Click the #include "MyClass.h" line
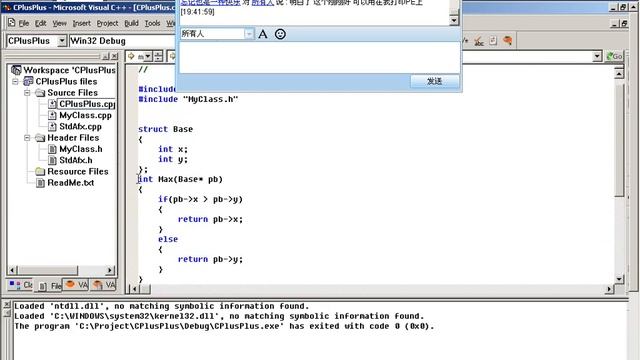 (x=188, y=99)
